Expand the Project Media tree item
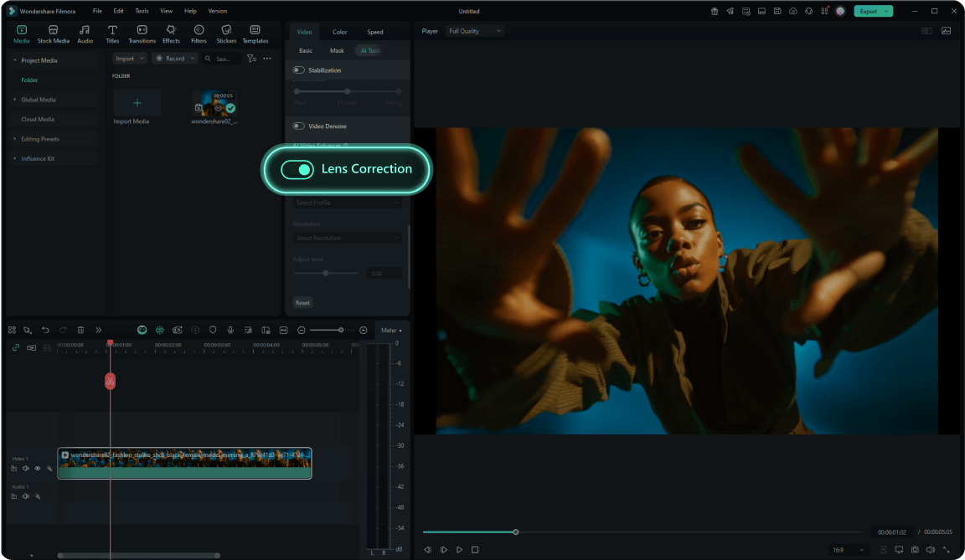 (15, 60)
